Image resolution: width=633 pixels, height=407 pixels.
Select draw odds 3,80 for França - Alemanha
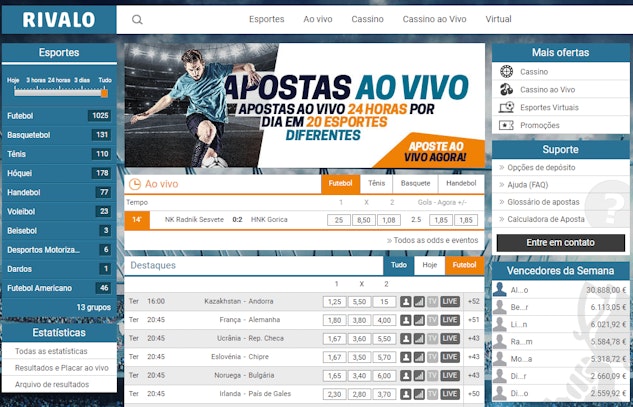point(361,320)
